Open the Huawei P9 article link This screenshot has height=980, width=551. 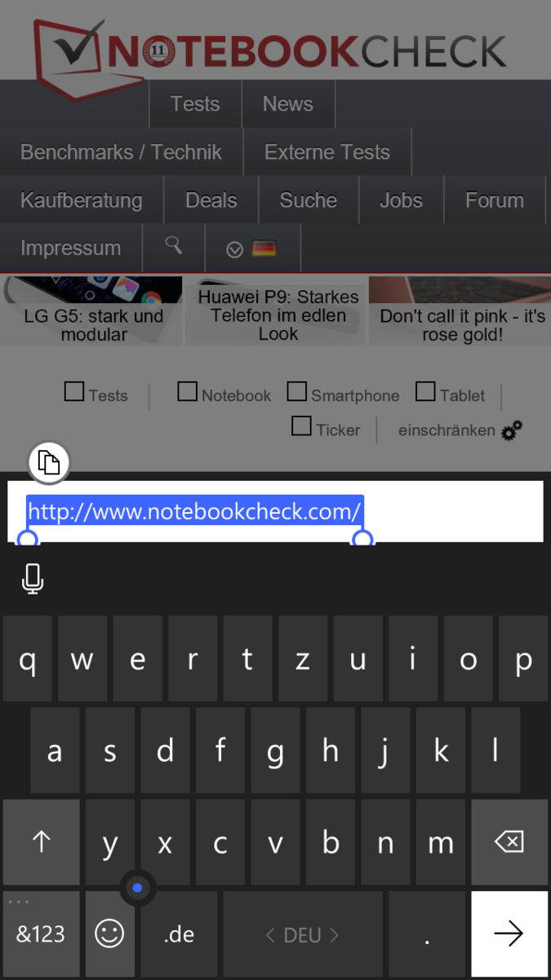point(278,315)
